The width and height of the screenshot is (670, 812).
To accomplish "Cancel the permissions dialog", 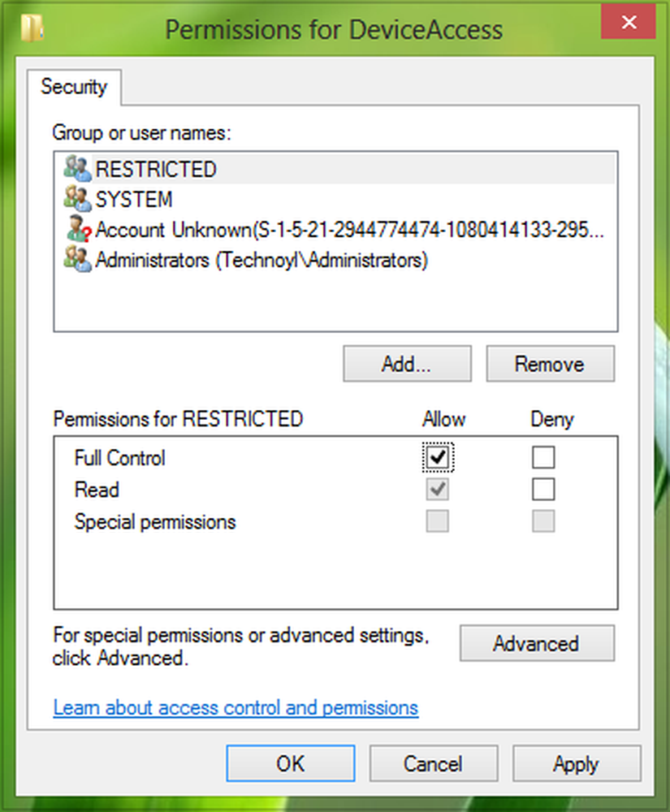I will [x=433, y=764].
